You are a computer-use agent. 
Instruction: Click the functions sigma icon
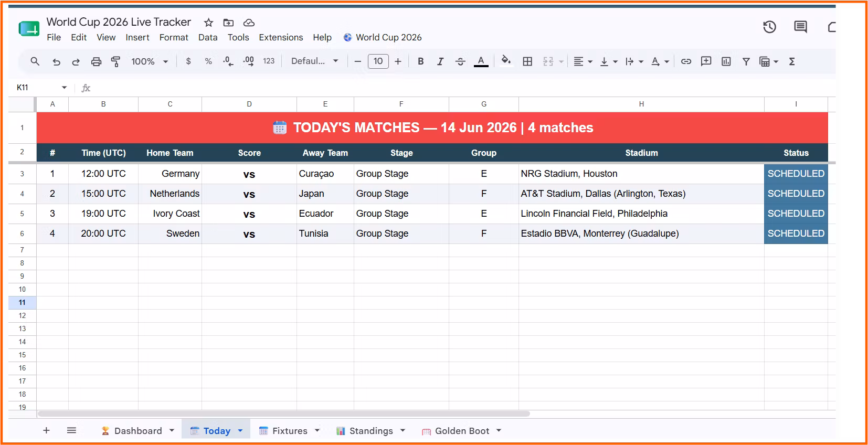(x=792, y=61)
